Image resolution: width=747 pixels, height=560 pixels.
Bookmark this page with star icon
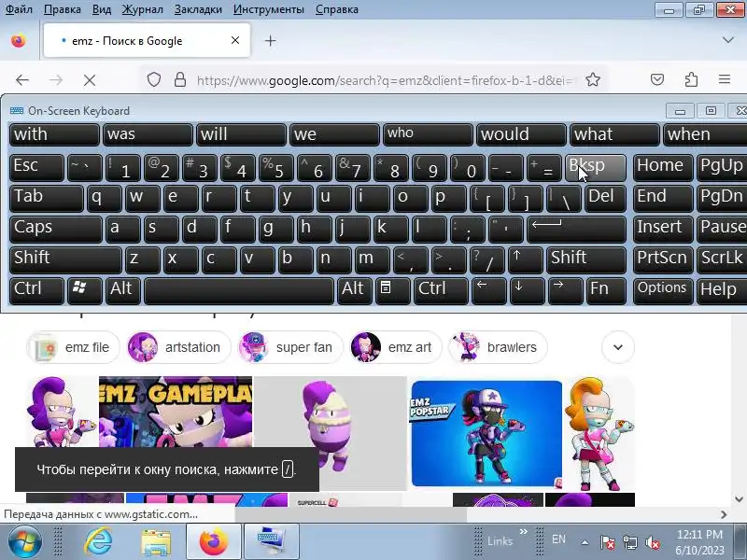click(593, 79)
